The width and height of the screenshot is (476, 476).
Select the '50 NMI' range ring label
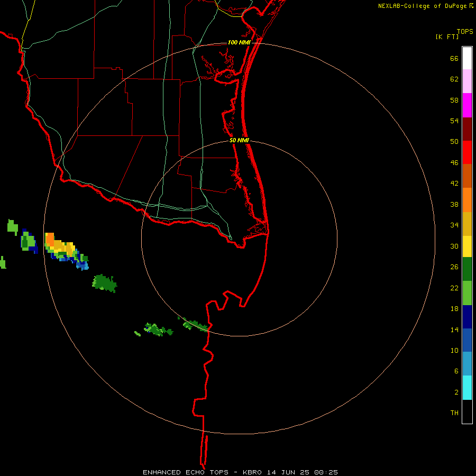pyautogui.click(x=239, y=140)
